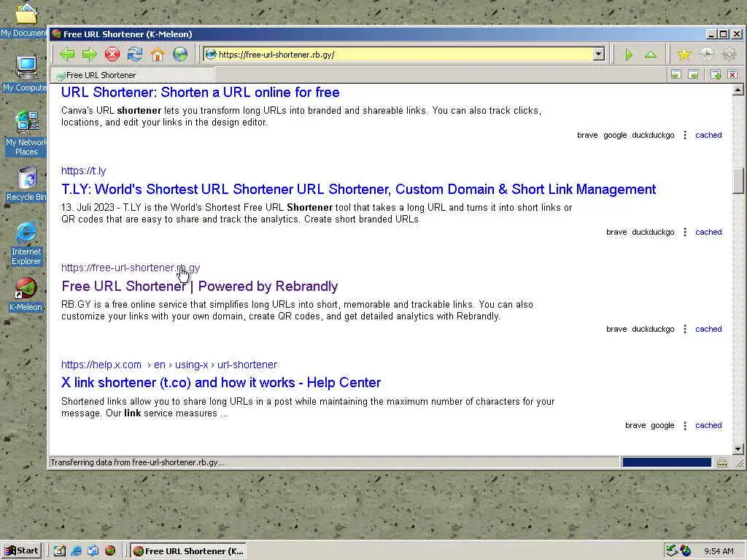Open 'URL Shortener: Shorten a URL online for free'
Image resolution: width=747 pixels, height=560 pixels.
coord(201,93)
